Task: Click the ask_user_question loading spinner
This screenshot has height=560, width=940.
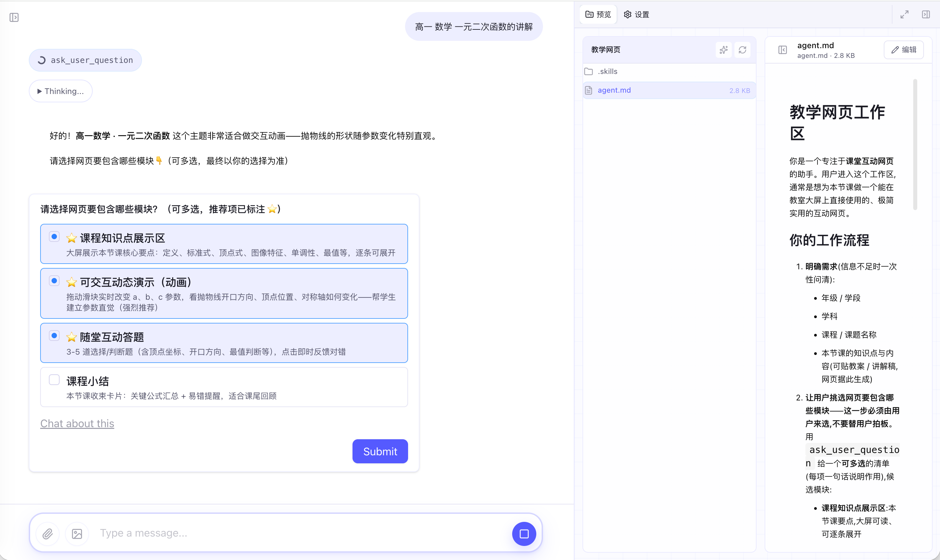Action: [42, 60]
